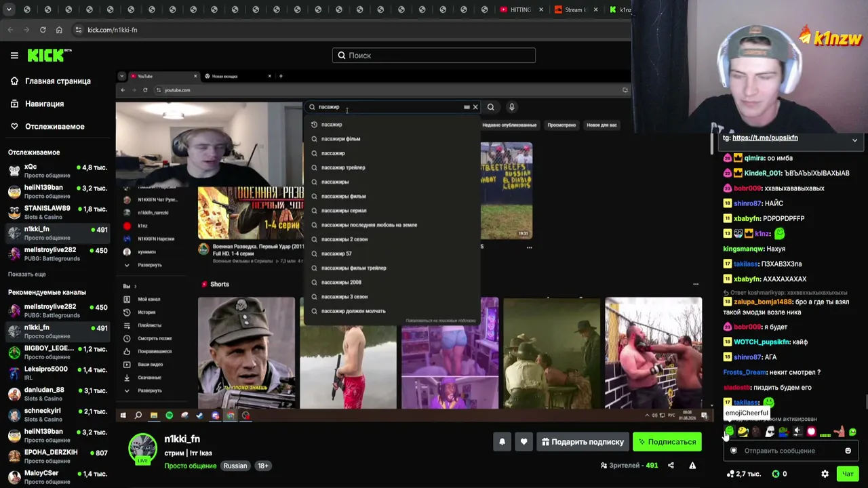The height and width of the screenshot is (488, 868).
Task: Reload the kick.com page
Action: [43, 30]
